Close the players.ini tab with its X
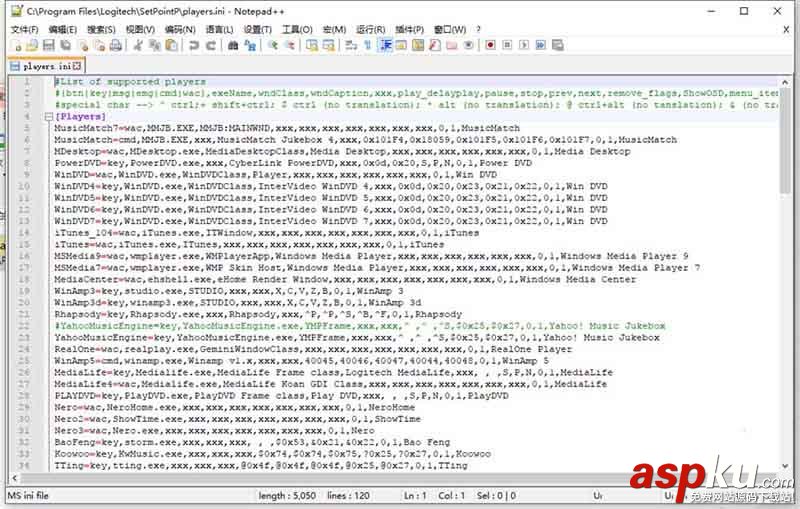800x509 pixels. click(77, 66)
